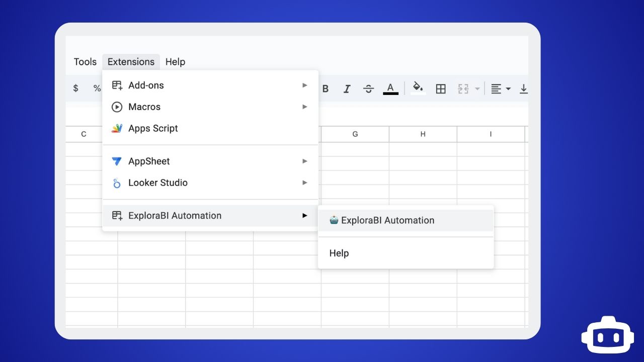The width and height of the screenshot is (644, 362).
Task: Click the AppSheet icon
Action: [x=117, y=161]
